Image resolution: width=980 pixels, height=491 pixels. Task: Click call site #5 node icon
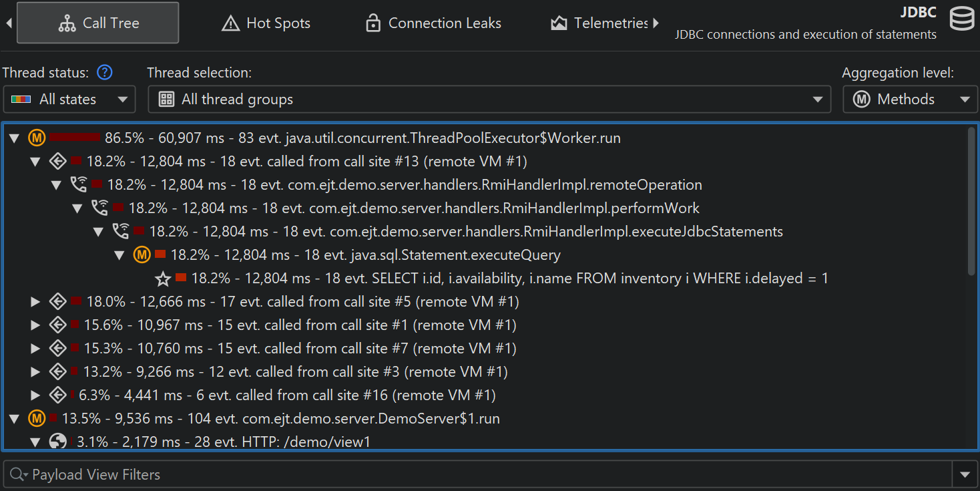(57, 302)
